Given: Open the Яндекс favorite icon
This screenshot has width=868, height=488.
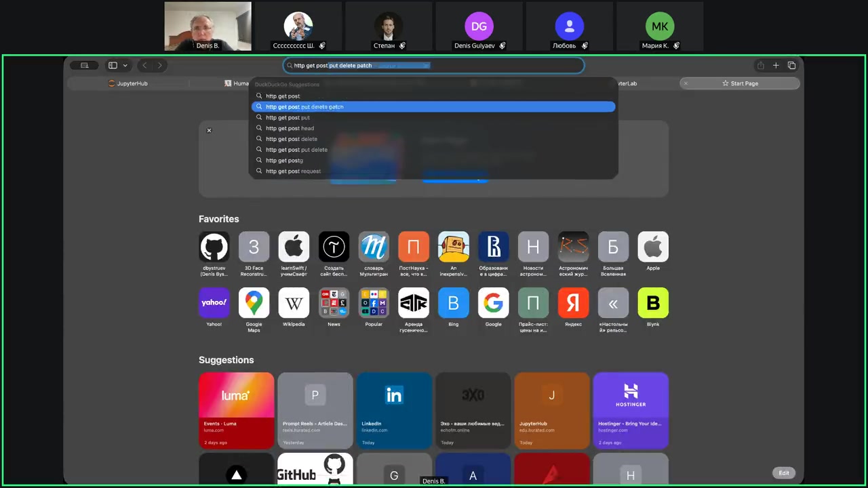Looking at the screenshot, I should point(573,303).
